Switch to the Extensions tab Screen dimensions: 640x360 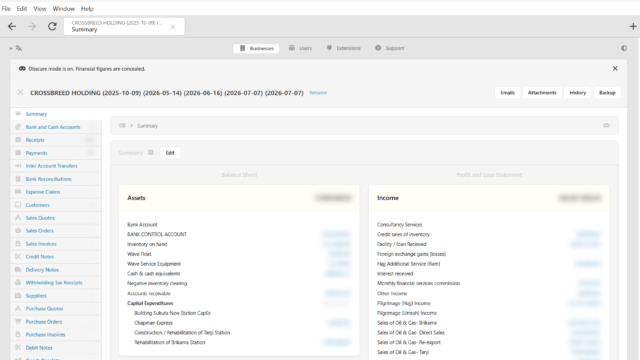pos(344,48)
